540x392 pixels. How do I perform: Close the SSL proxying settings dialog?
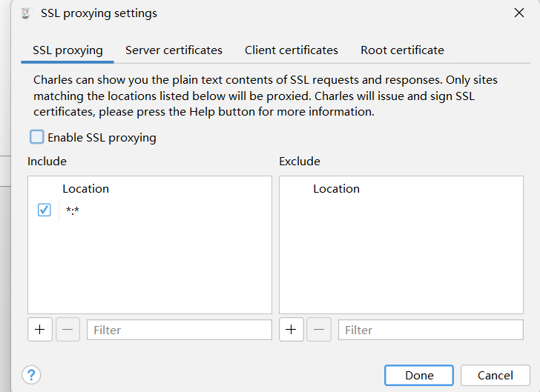pos(518,13)
